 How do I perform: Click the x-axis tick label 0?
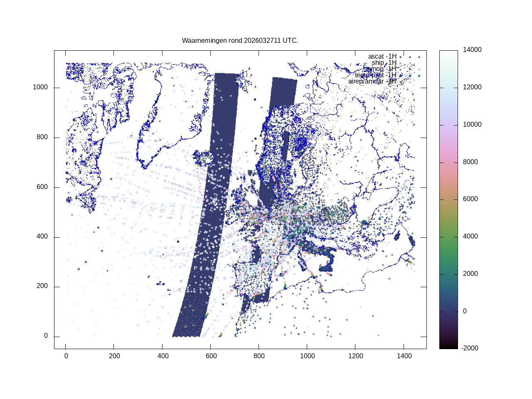tap(66, 356)
